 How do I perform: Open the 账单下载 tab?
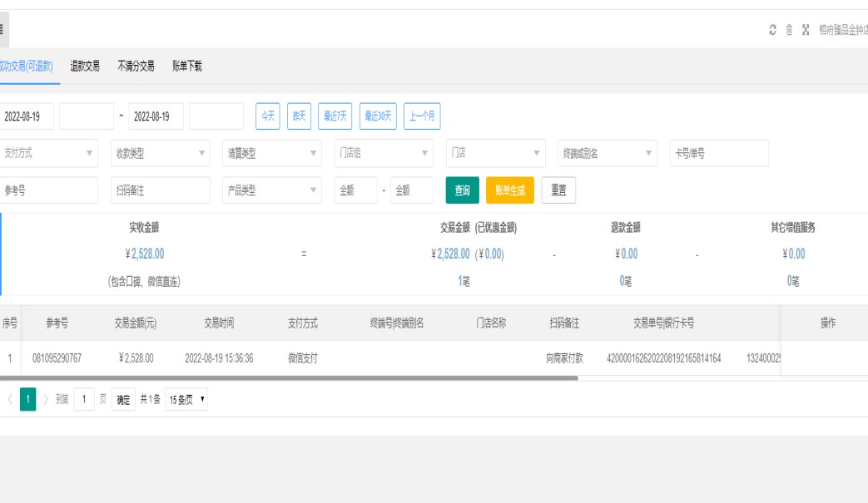(x=186, y=67)
